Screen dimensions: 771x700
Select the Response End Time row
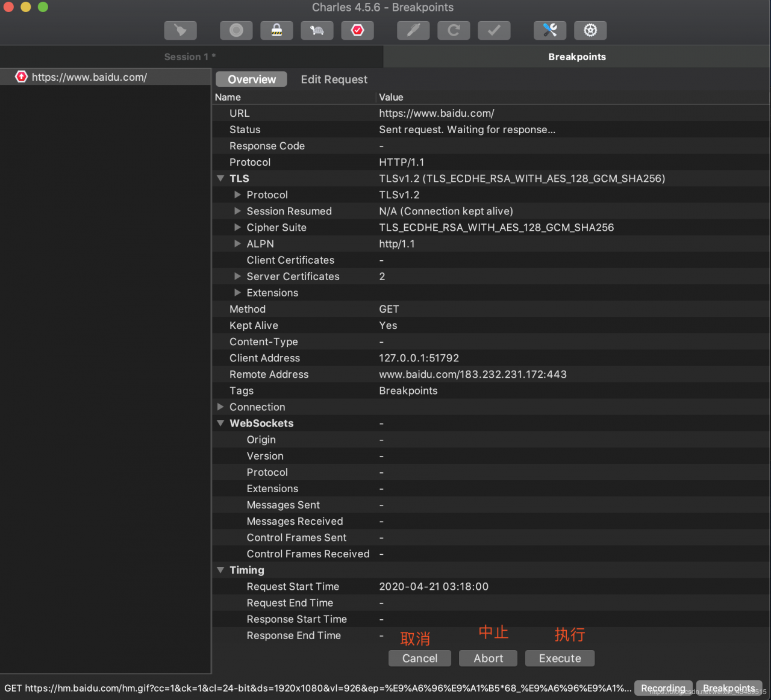pyautogui.click(x=490, y=635)
